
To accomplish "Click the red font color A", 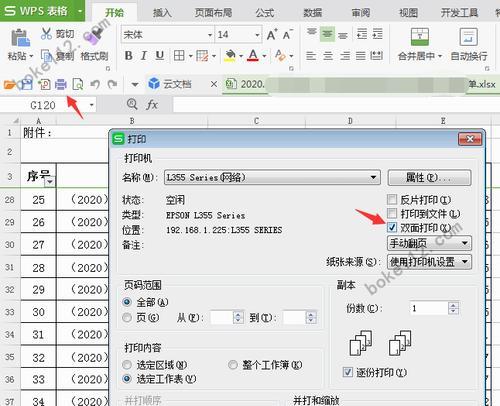I will pyautogui.click(x=253, y=55).
